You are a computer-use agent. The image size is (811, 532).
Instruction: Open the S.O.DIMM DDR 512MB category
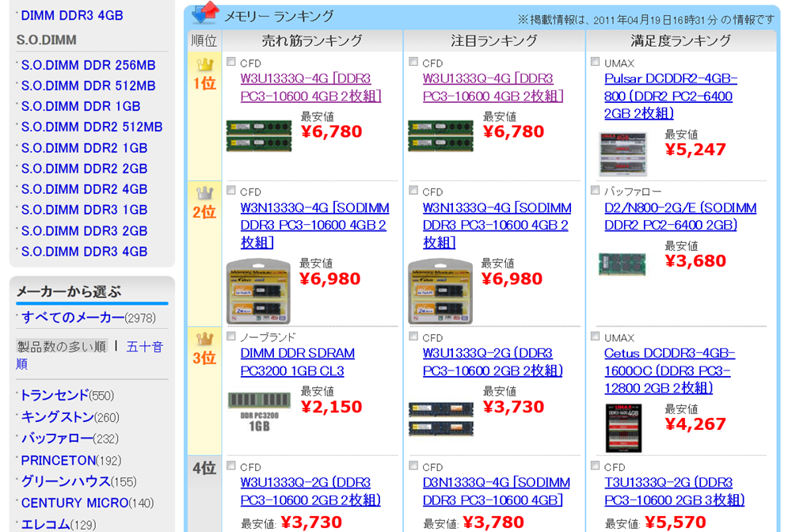pos(88,85)
